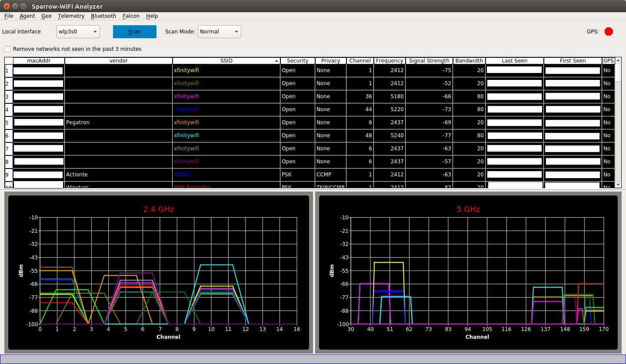Open the Geo menu
This screenshot has width=626, height=364.
pos(46,16)
